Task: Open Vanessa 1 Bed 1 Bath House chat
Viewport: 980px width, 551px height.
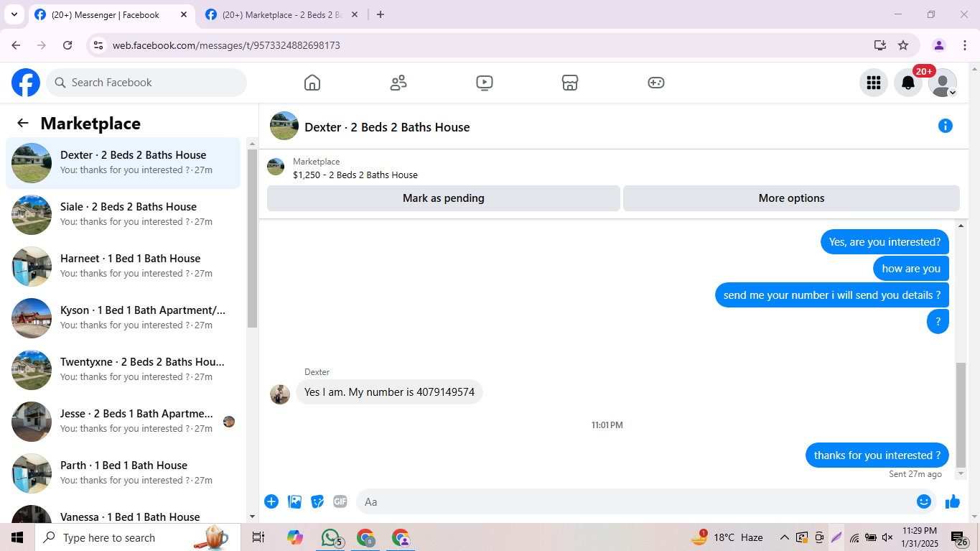Action: coord(123,513)
